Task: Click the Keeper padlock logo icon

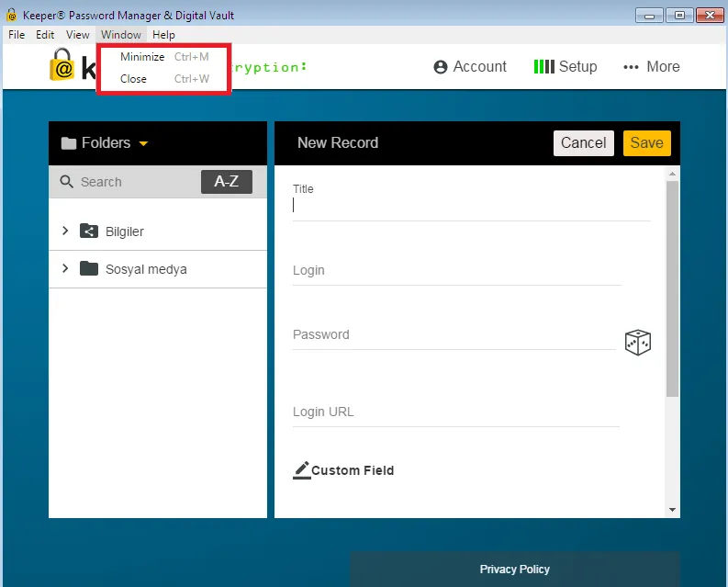Action: click(x=62, y=64)
